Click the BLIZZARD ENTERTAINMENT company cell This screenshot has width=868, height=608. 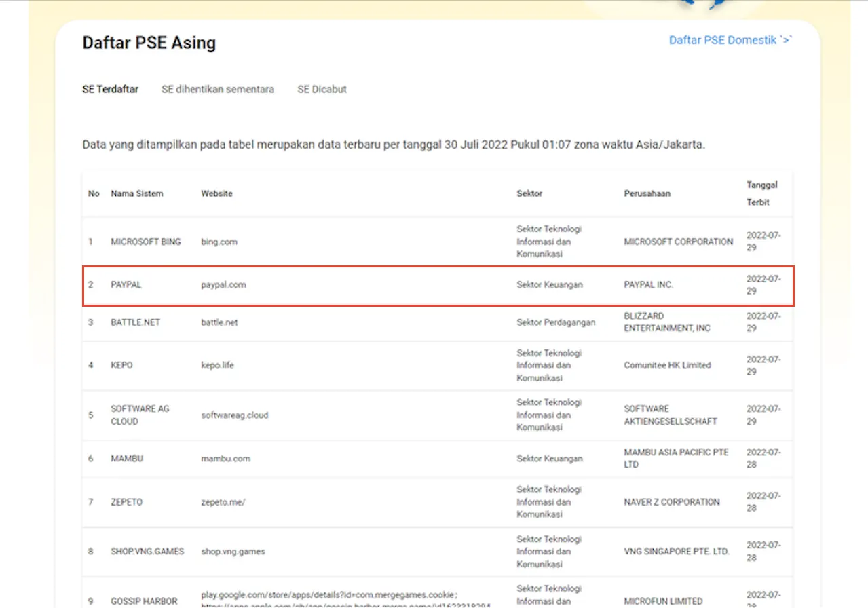click(667, 322)
